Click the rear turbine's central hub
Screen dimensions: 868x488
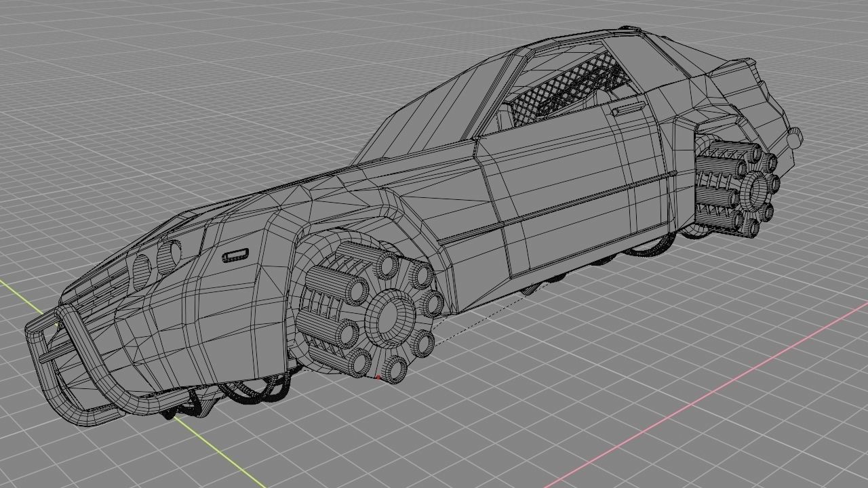[x=755, y=190]
